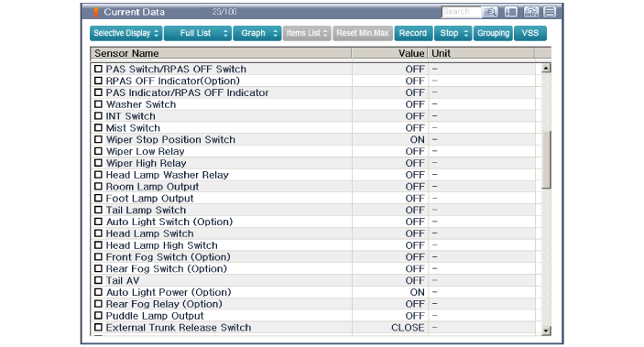The width and height of the screenshot is (644, 347).
Task: Click the orange Current Data title icon
Action: (x=96, y=12)
